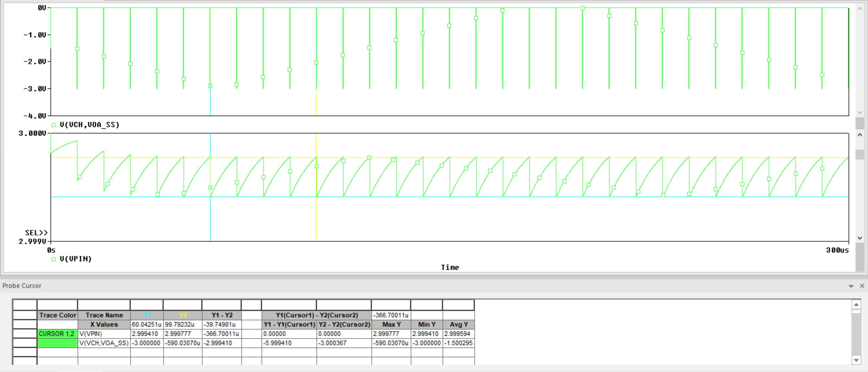
Task: Click the 0s x-axis start label
Action: tap(51, 250)
